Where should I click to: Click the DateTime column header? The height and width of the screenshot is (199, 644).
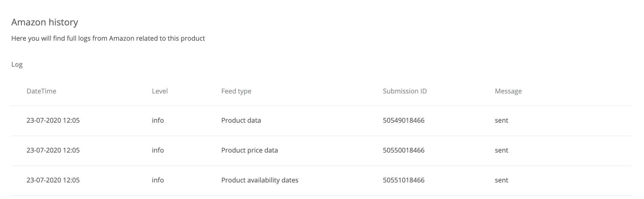point(41,91)
